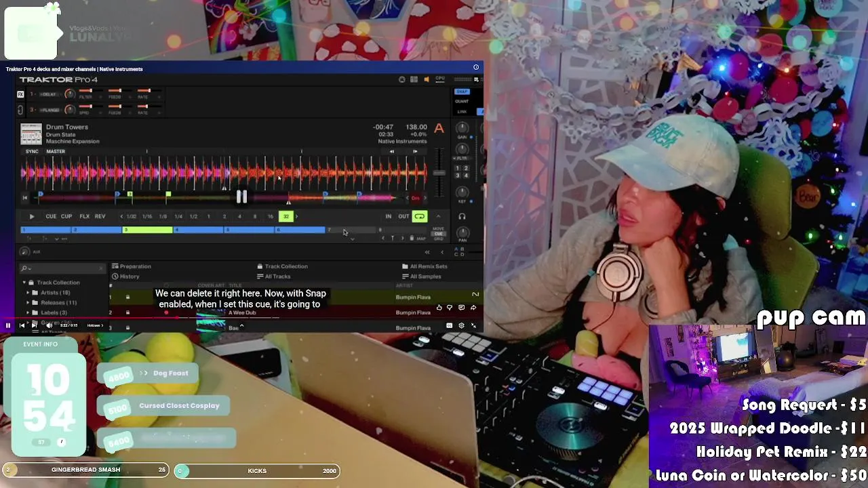
Task: Open the DELAY effect dropdown
Action: [x=50, y=94]
